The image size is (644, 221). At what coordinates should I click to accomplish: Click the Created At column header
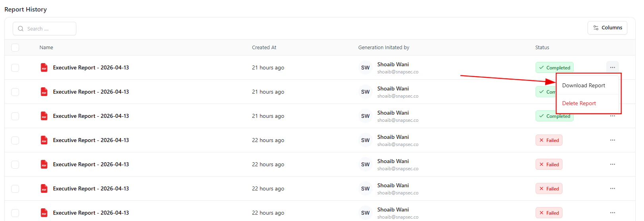pos(264,48)
